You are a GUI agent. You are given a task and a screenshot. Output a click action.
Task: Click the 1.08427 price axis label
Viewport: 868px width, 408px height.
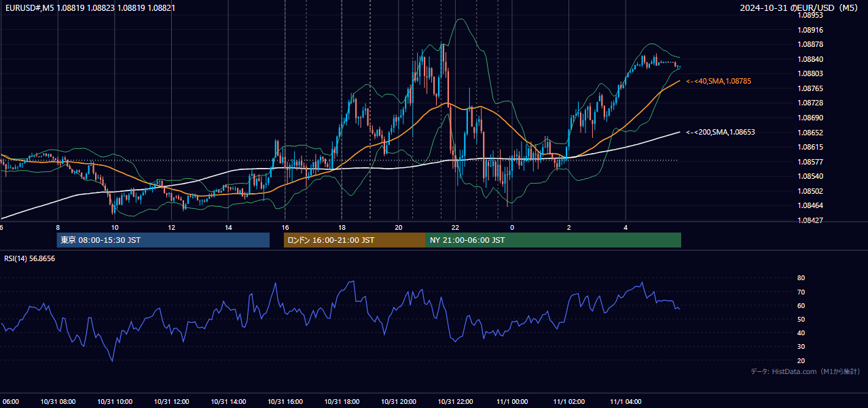811,220
